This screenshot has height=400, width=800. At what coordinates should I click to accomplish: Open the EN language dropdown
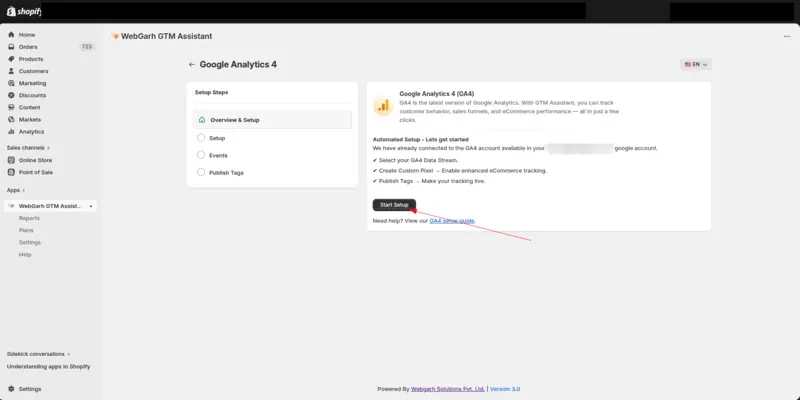coord(696,65)
